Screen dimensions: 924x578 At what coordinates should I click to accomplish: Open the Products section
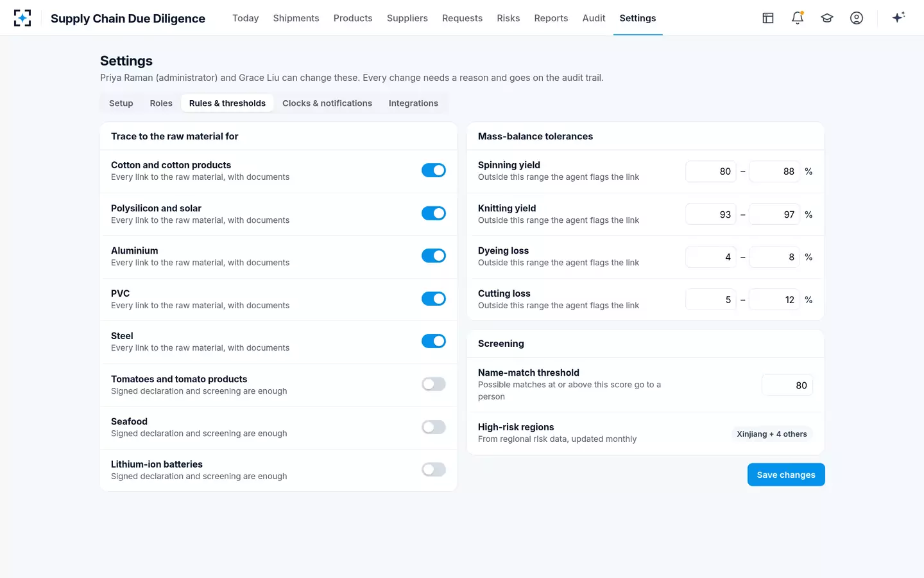coord(353,18)
